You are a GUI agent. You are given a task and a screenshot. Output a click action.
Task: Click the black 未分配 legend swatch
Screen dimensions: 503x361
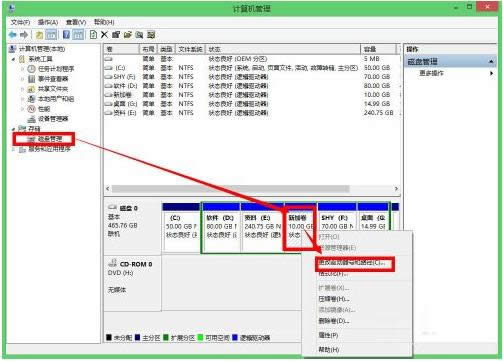point(109,337)
